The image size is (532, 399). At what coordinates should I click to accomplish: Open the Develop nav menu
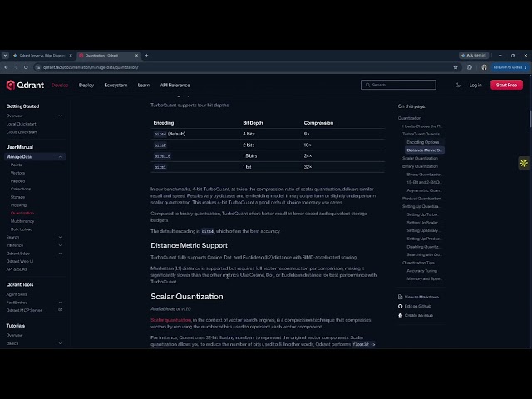(x=60, y=85)
